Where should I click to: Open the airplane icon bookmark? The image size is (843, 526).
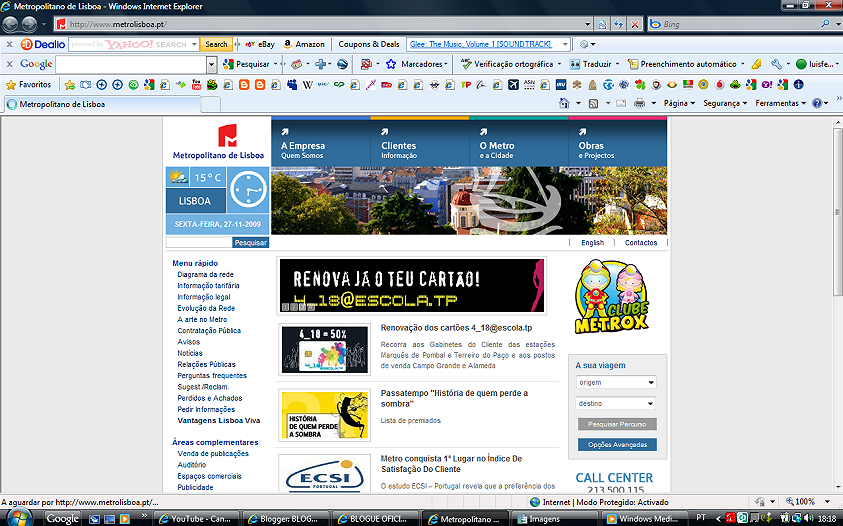513,84
